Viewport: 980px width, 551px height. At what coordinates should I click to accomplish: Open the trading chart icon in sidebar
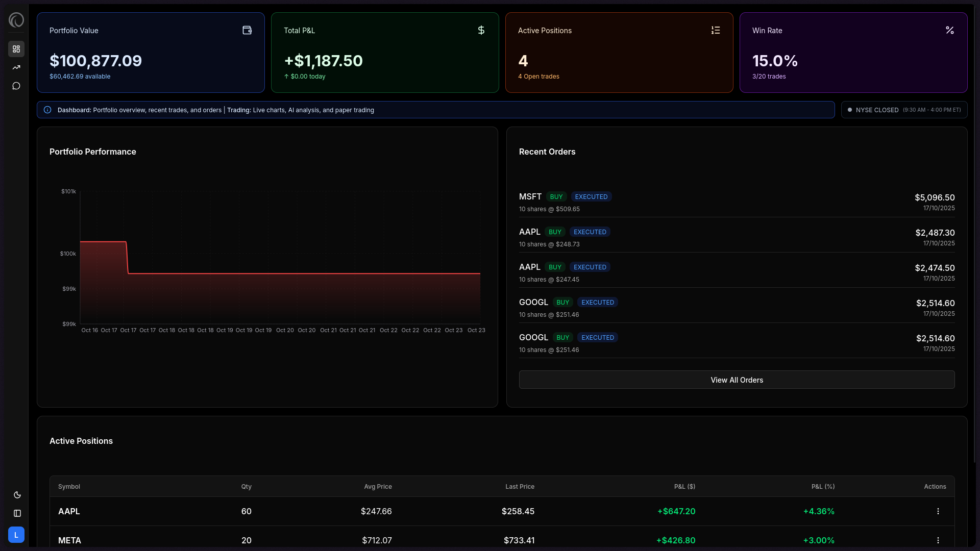16,67
